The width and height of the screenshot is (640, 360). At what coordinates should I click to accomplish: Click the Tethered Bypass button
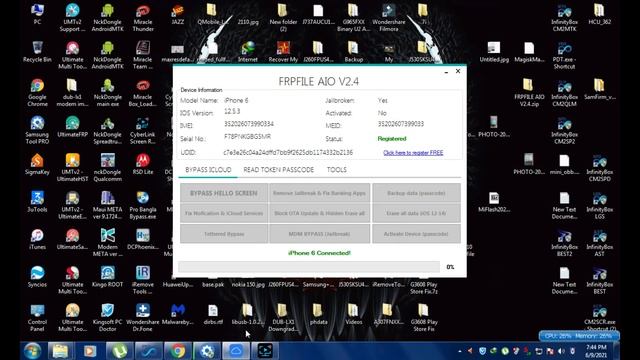pyautogui.click(x=224, y=234)
